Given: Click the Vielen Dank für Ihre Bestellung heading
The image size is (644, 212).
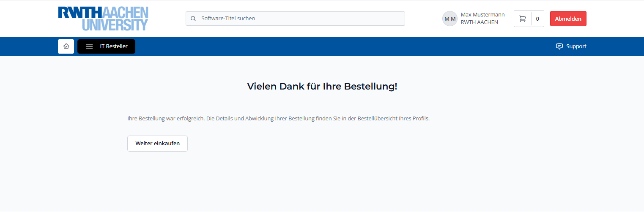Looking at the screenshot, I should tap(322, 87).
